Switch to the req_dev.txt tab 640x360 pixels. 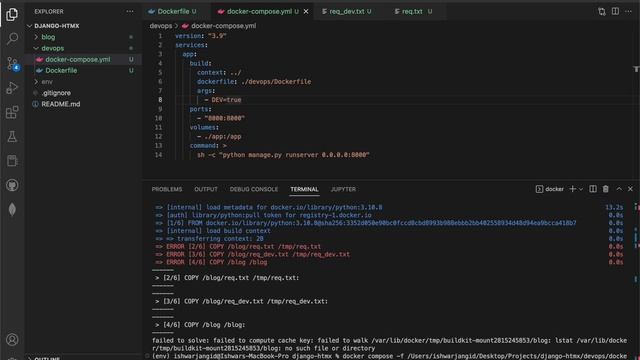click(x=347, y=11)
